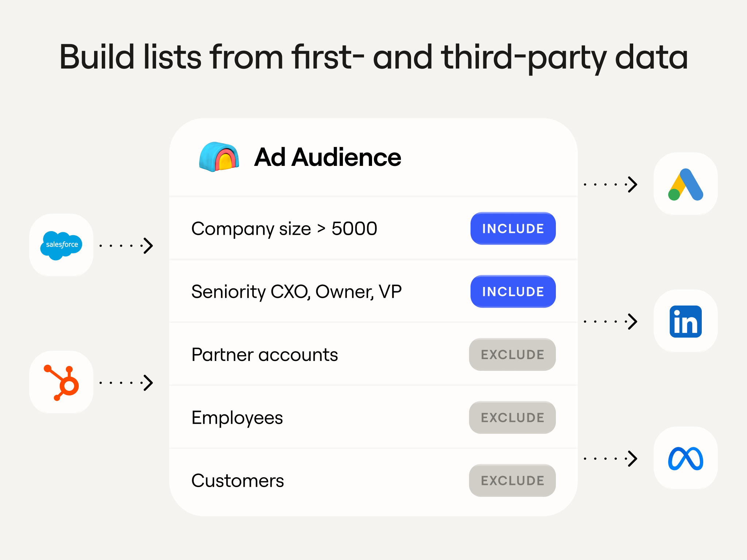Screen dimensions: 747x560
Task: Click the Ad Audience heading
Action: [x=328, y=157]
